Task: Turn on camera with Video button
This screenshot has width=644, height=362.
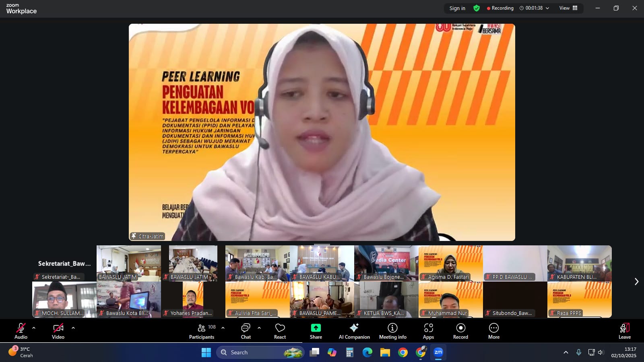Action: pyautogui.click(x=58, y=331)
